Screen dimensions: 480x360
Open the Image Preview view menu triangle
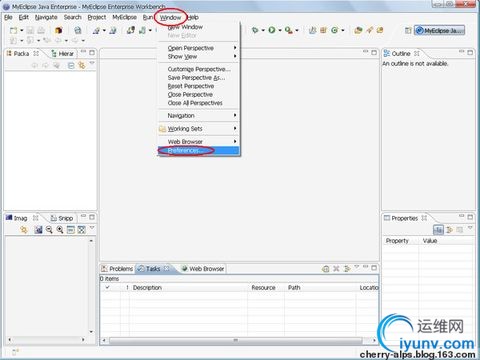tap(92, 227)
